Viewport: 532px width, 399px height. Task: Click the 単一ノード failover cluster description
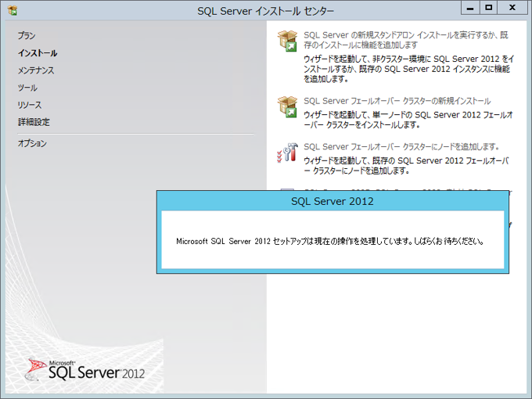(408, 120)
